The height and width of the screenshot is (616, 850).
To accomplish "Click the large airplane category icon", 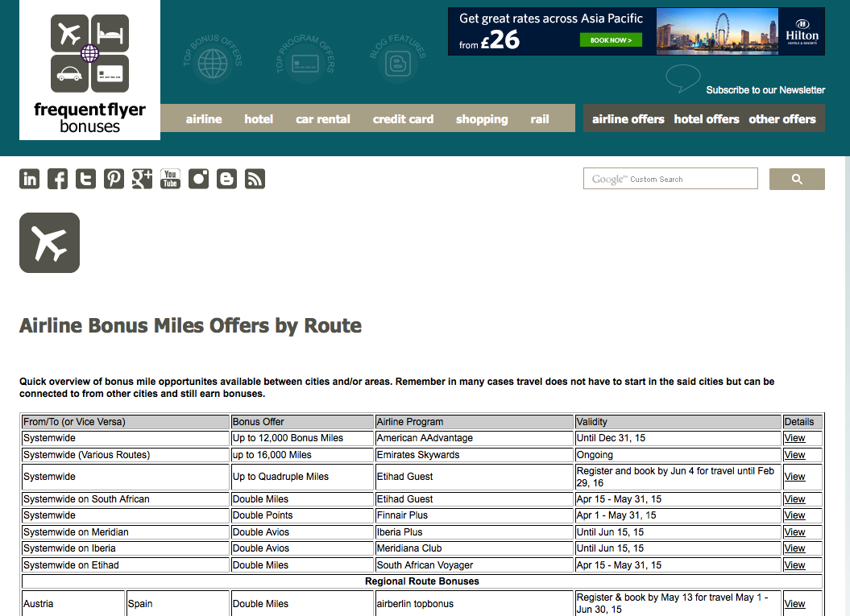I will pyautogui.click(x=50, y=242).
